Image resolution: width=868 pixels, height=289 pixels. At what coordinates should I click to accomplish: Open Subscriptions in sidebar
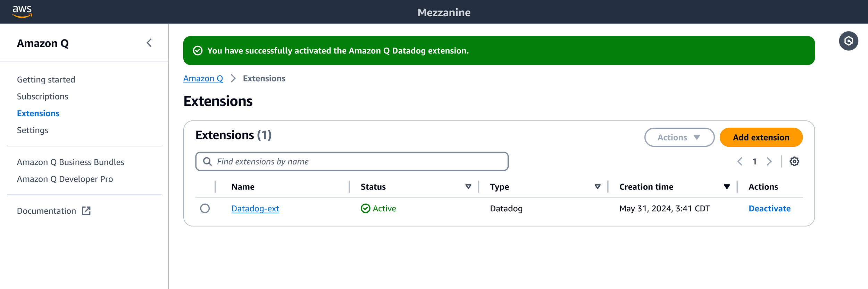click(x=43, y=96)
